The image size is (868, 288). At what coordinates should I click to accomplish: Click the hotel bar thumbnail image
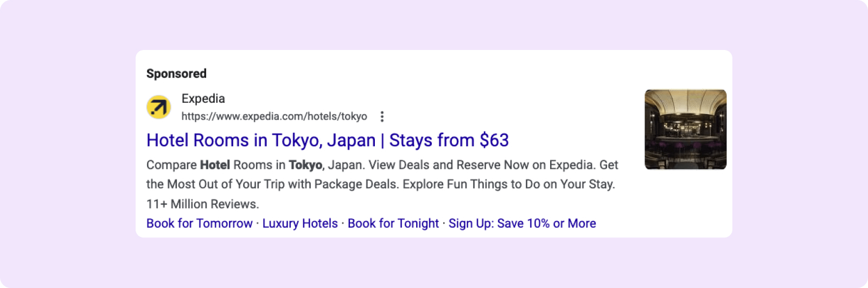coord(685,129)
